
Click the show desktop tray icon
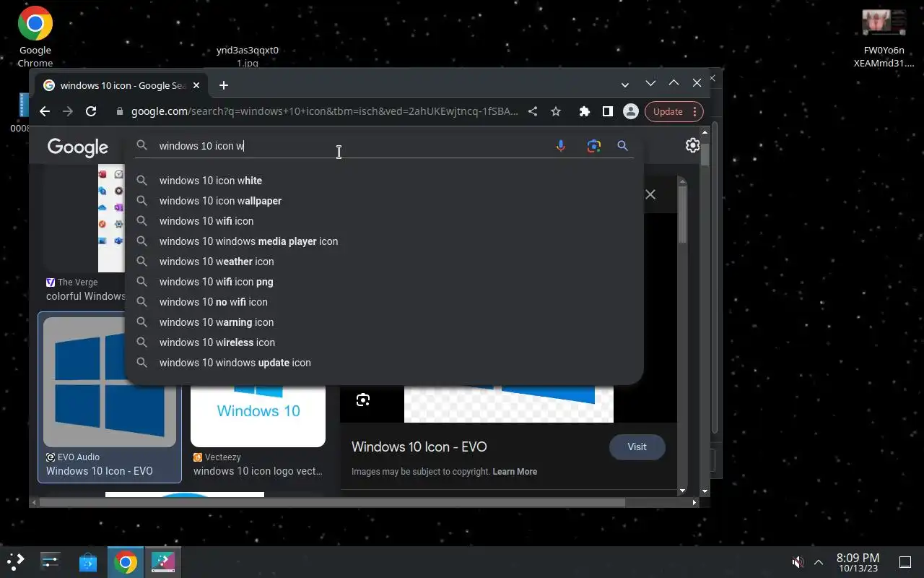click(905, 562)
